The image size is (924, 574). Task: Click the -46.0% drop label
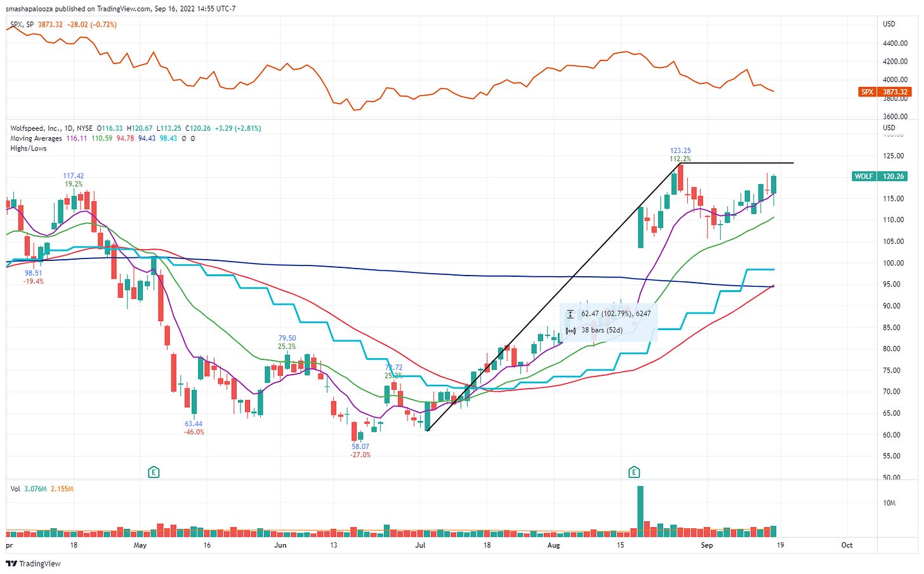(x=194, y=432)
